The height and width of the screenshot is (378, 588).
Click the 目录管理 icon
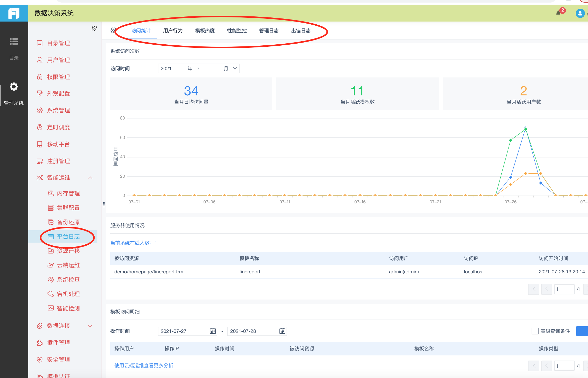[40, 43]
